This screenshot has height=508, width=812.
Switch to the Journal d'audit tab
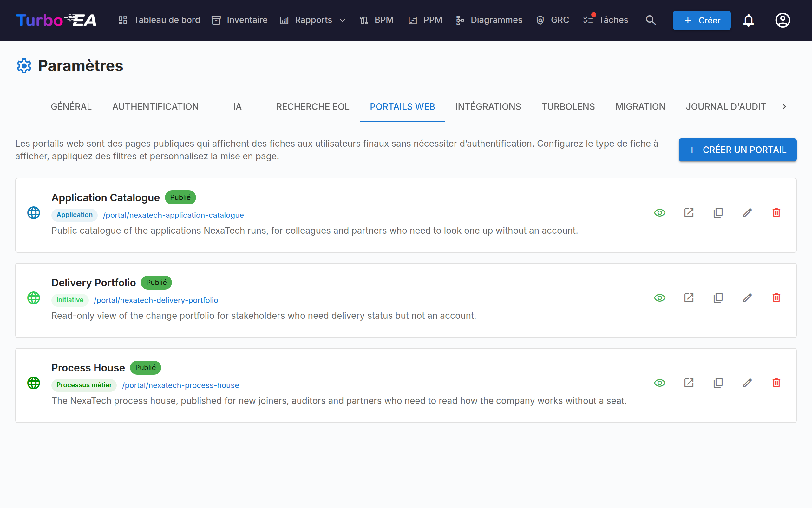tap(726, 106)
